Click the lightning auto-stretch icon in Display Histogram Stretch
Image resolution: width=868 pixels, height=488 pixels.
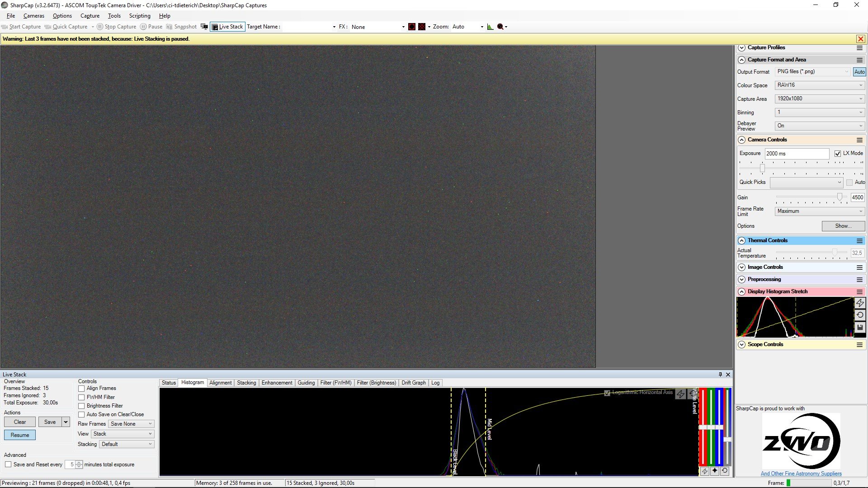click(860, 303)
